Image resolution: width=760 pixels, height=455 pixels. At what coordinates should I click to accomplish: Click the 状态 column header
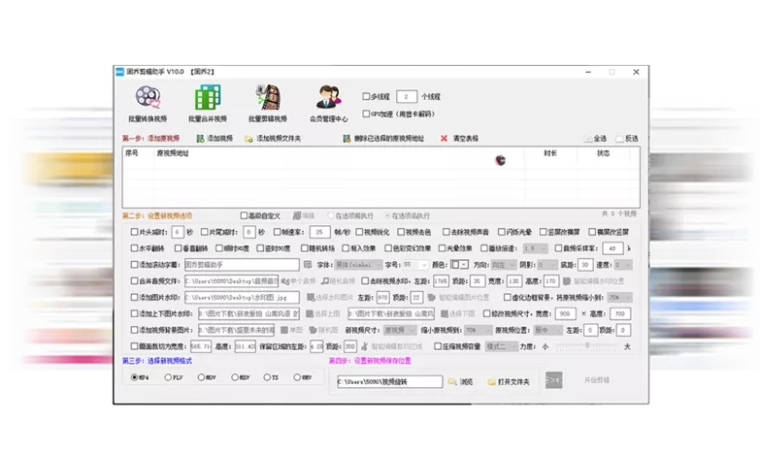(603, 153)
